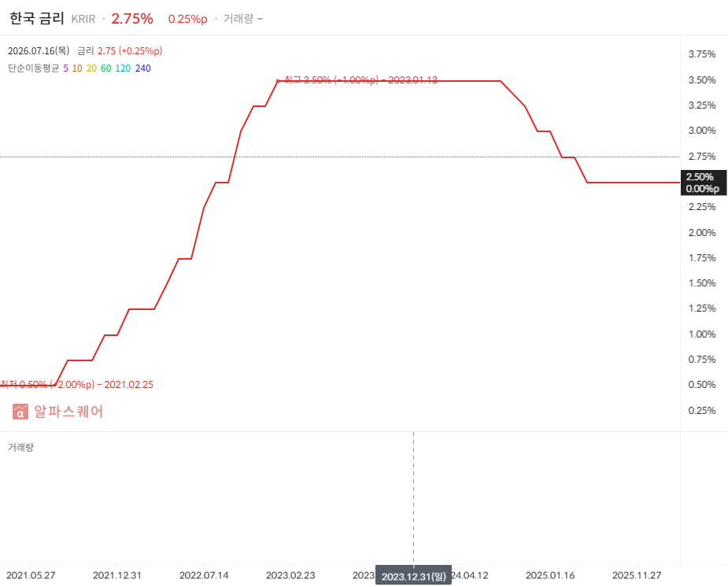728x587 pixels.
Task: Click the KRIR ticker symbol
Action: coord(83,19)
